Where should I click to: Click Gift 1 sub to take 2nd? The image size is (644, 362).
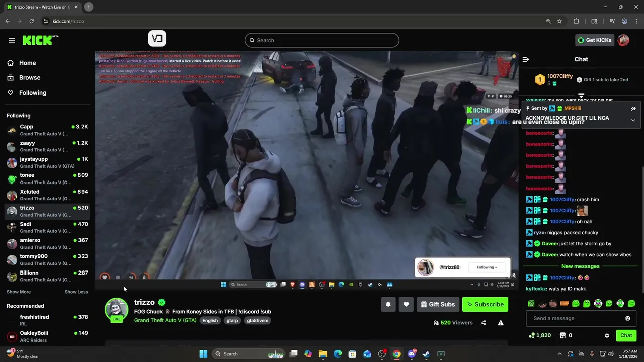point(602,80)
